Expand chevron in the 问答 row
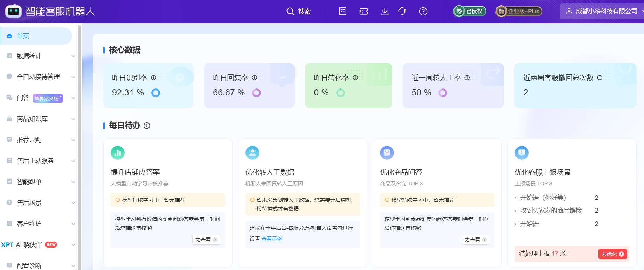This screenshot has height=270, width=644. point(73,98)
